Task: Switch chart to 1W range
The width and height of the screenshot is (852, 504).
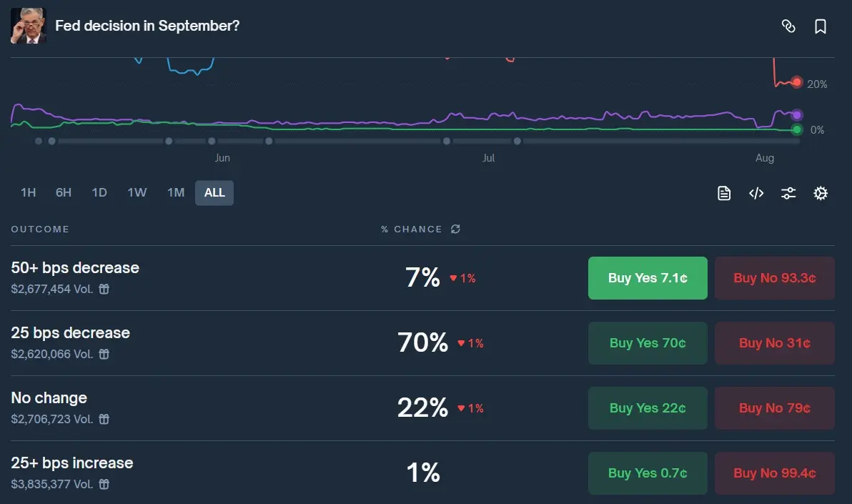Action: click(x=137, y=192)
